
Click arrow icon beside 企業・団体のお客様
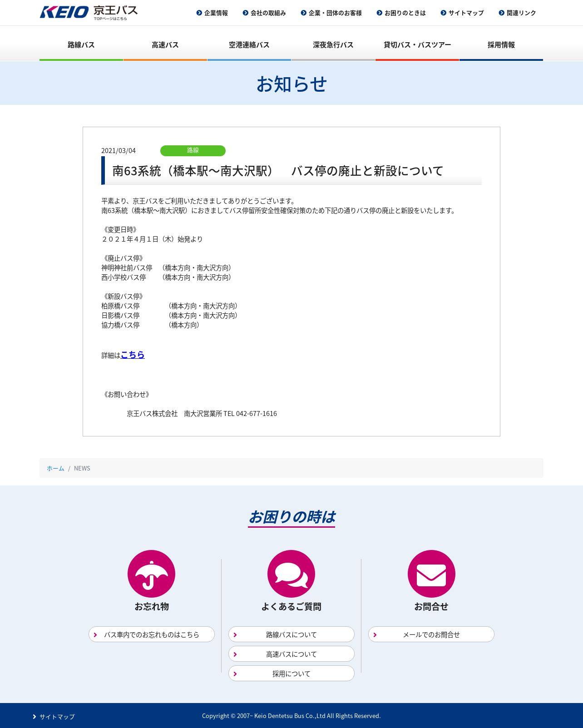pos(303,13)
